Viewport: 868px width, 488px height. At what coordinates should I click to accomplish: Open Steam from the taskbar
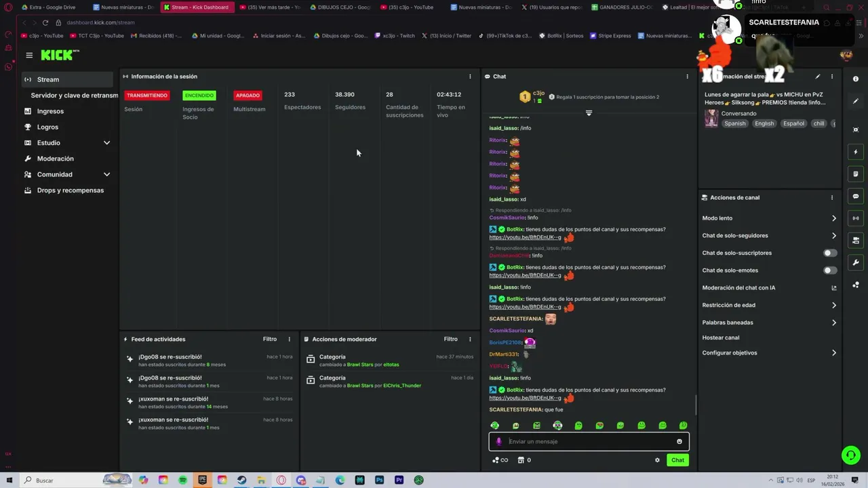[x=241, y=480]
